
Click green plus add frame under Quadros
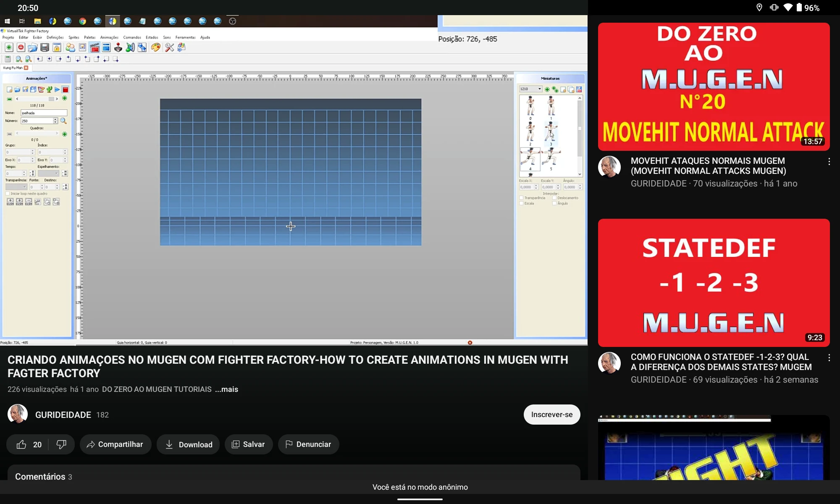coord(65,134)
